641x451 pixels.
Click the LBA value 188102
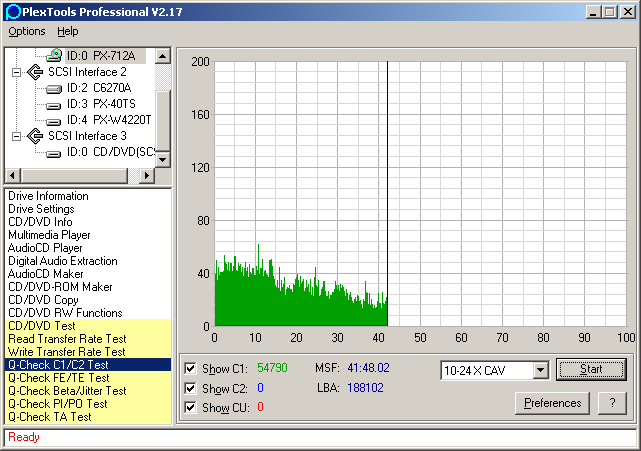click(365, 388)
